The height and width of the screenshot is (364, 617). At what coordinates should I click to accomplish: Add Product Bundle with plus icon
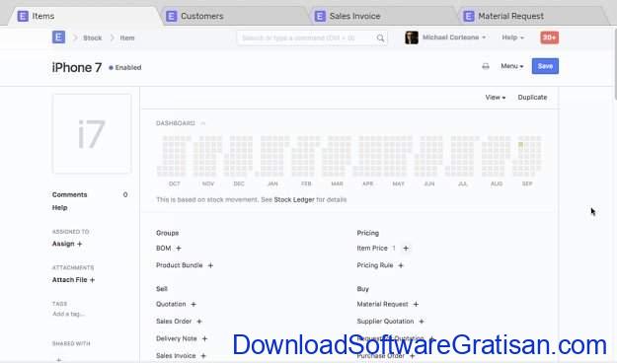(210, 265)
